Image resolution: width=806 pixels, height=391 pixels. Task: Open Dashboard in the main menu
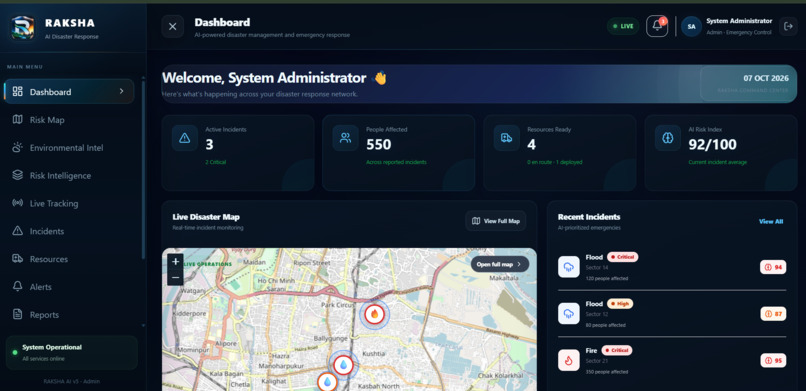[x=69, y=92]
